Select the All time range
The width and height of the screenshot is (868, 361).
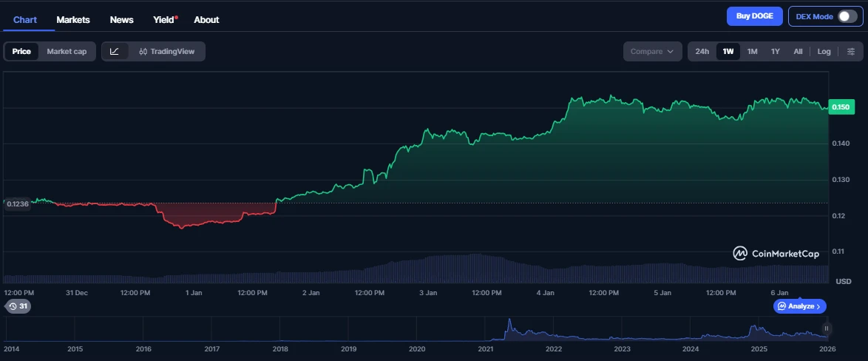[798, 52]
